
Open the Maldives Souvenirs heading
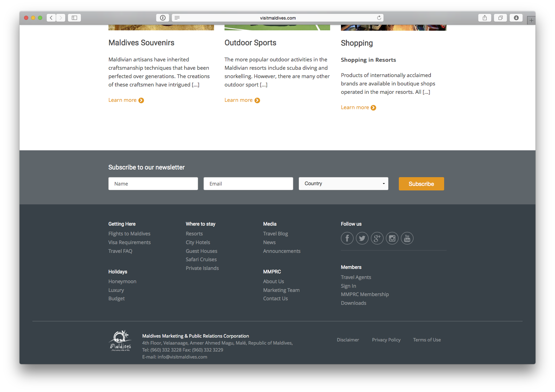[141, 43]
